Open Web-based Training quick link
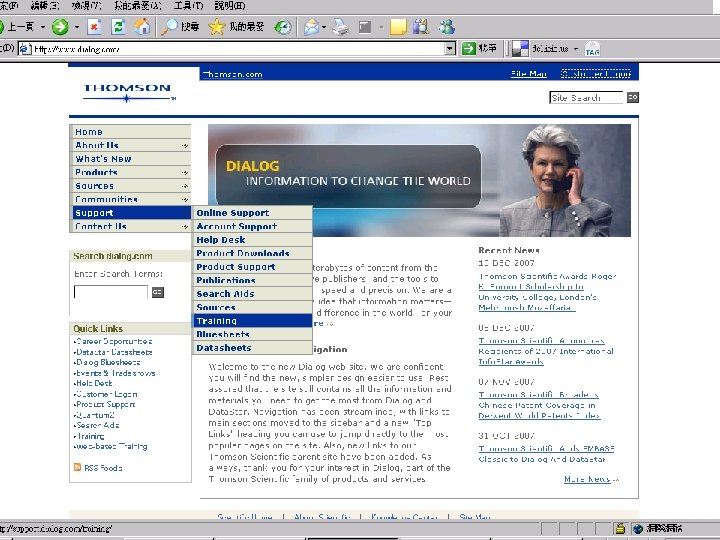The height and width of the screenshot is (540, 720). coord(111,446)
